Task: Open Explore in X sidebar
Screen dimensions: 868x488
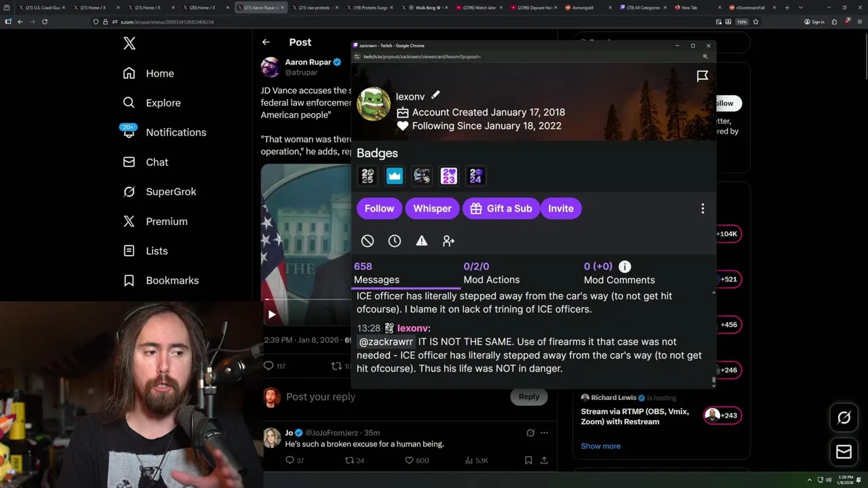Action: click(x=152, y=103)
